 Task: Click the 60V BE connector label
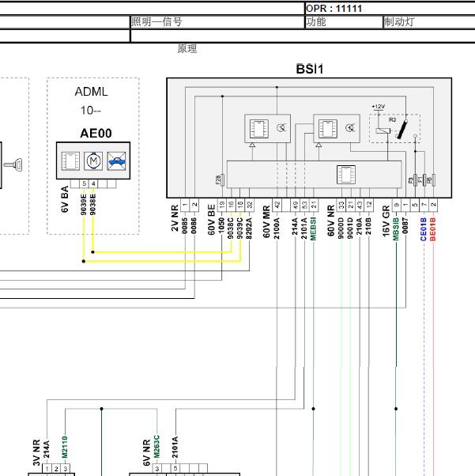pos(211,220)
